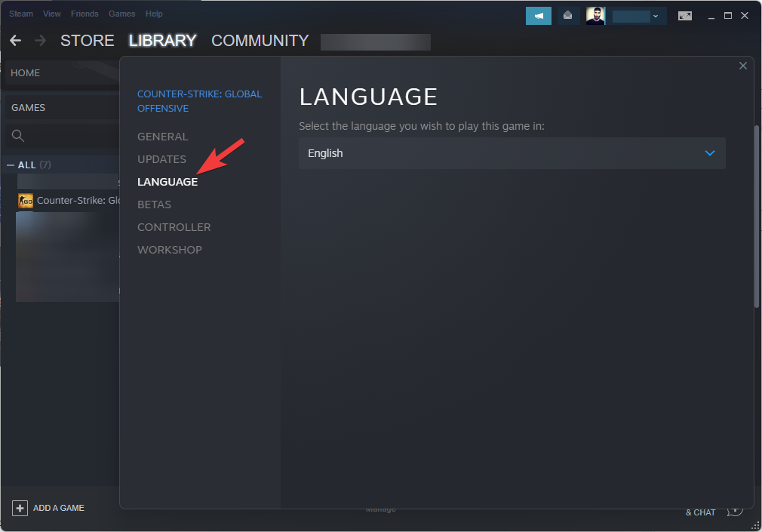Click the HOME button in library sidebar

pyautogui.click(x=62, y=73)
